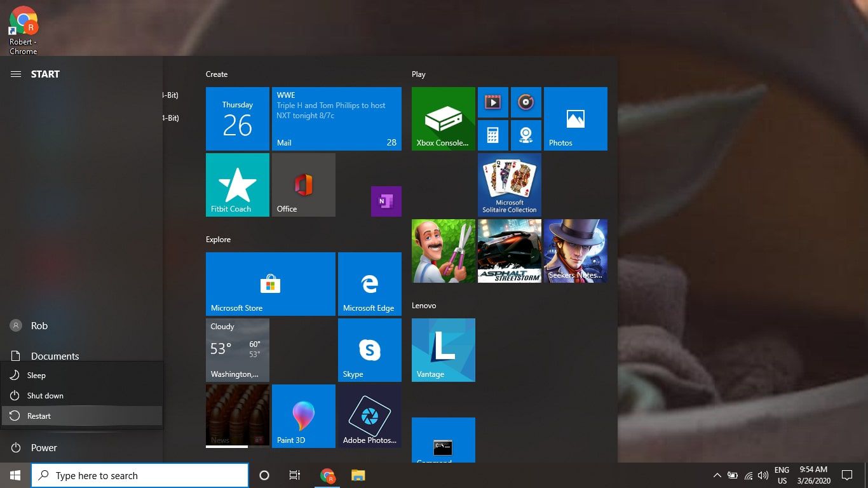Open the Xbox Console Companion tile
Image resolution: width=868 pixels, height=488 pixels.
(443, 118)
